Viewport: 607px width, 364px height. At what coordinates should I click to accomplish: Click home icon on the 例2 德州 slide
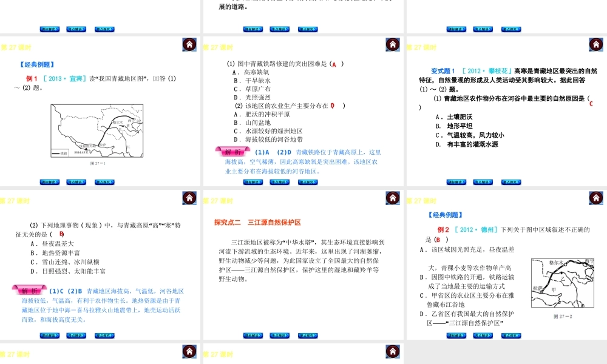coord(596,198)
